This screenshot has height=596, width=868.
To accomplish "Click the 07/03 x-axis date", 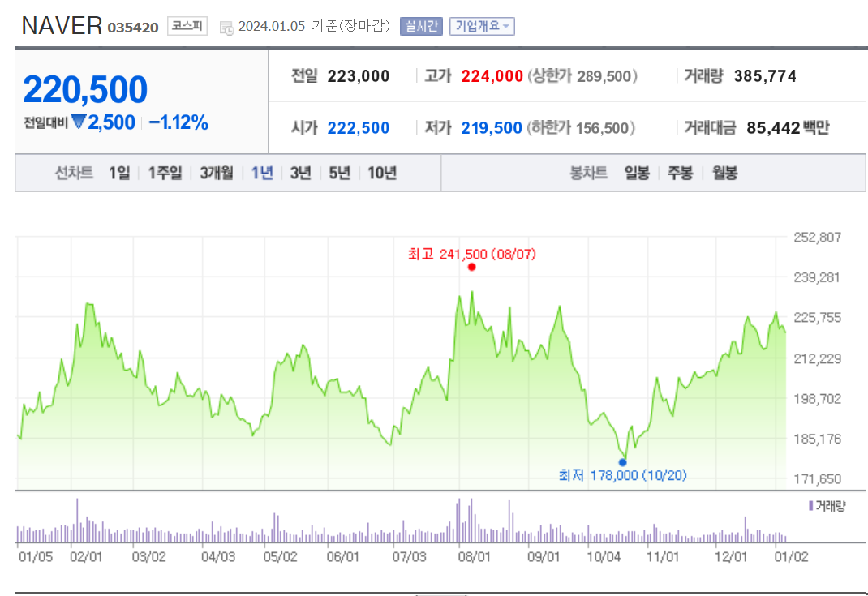I will click(x=409, y=557).
